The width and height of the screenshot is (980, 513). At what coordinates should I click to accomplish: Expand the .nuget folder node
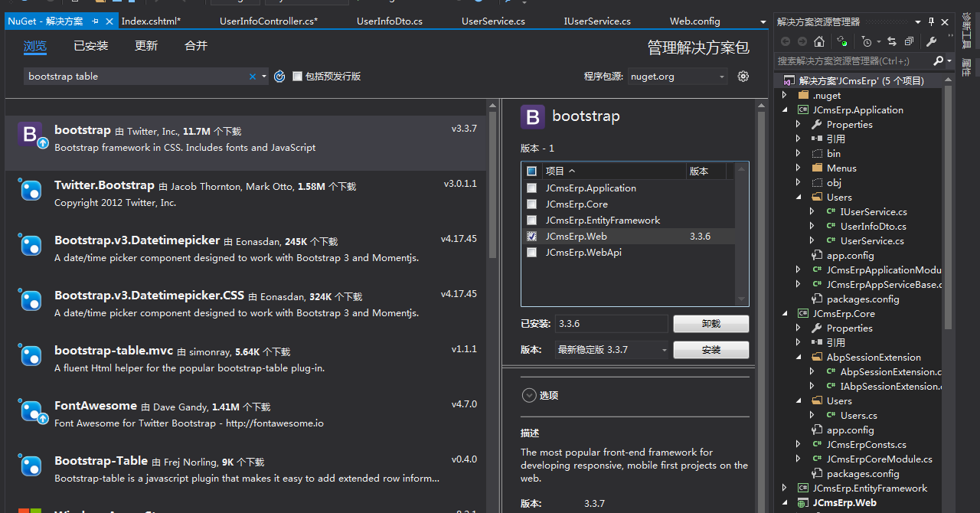point(784,96)
